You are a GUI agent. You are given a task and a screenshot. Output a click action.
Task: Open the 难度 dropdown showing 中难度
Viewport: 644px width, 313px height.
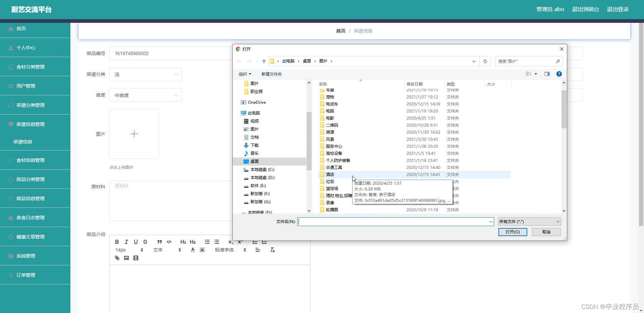tap(146, 95)
